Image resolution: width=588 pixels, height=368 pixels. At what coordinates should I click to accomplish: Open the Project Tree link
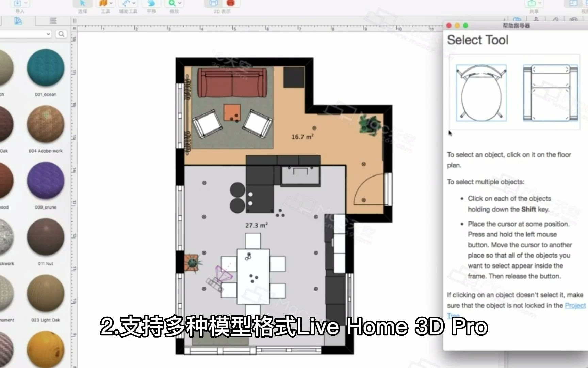point(575,305)
